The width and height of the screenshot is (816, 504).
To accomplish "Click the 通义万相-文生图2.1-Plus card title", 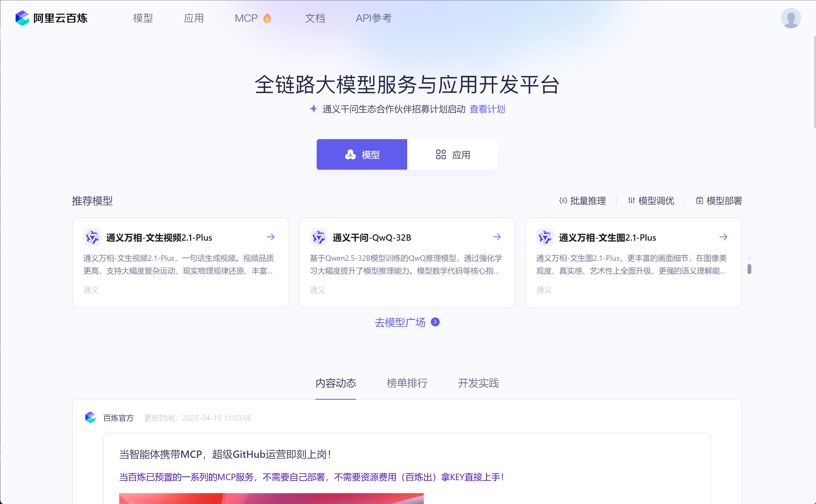I will (608, 238).
